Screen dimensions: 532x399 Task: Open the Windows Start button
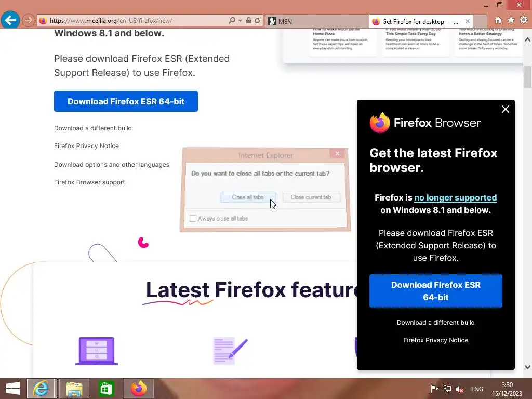[13, 389]
